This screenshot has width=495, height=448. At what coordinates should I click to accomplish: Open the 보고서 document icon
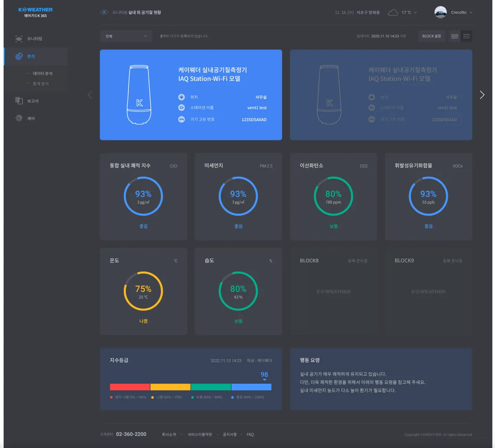coord(19,101)
